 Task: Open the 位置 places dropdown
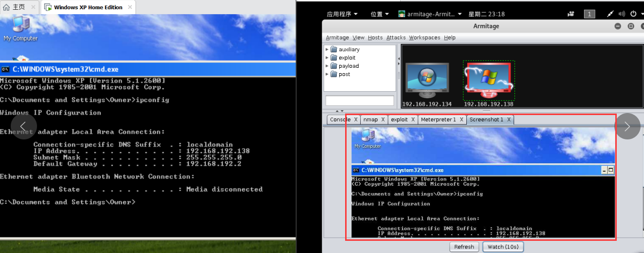[x=380, y=14]
